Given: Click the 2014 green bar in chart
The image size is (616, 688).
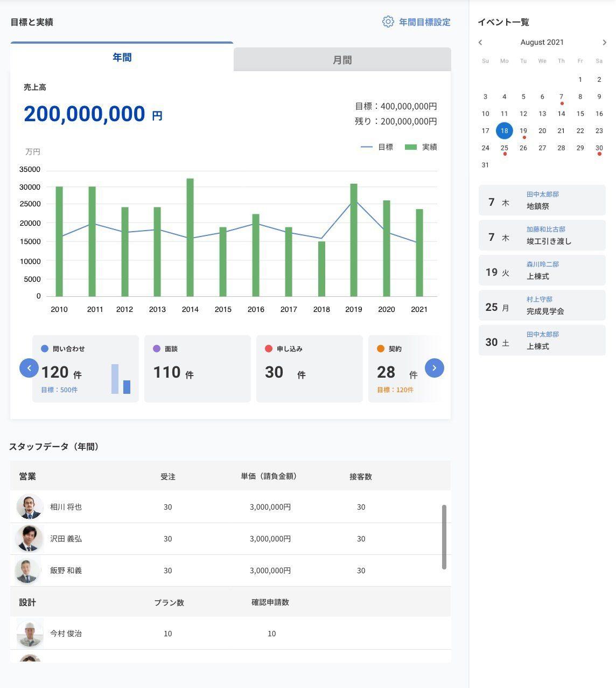Looking at the screenshot, I should point(190,238).
